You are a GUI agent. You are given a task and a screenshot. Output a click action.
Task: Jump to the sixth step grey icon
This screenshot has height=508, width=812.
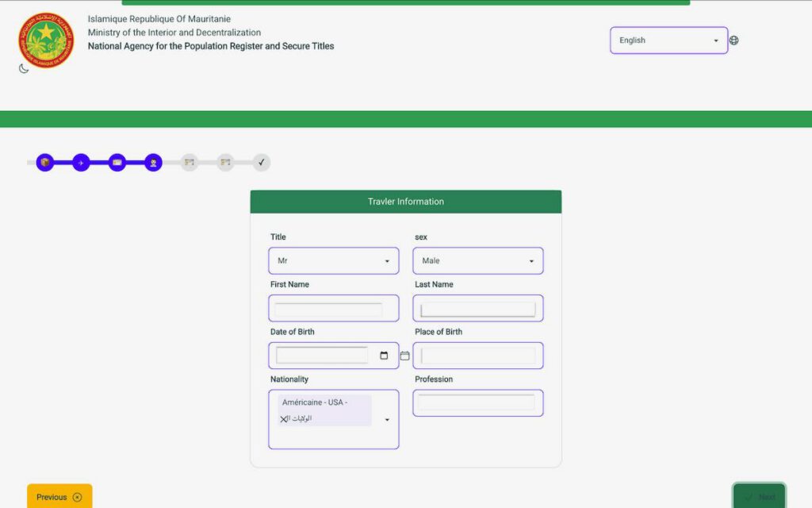[x=225, y=163]
